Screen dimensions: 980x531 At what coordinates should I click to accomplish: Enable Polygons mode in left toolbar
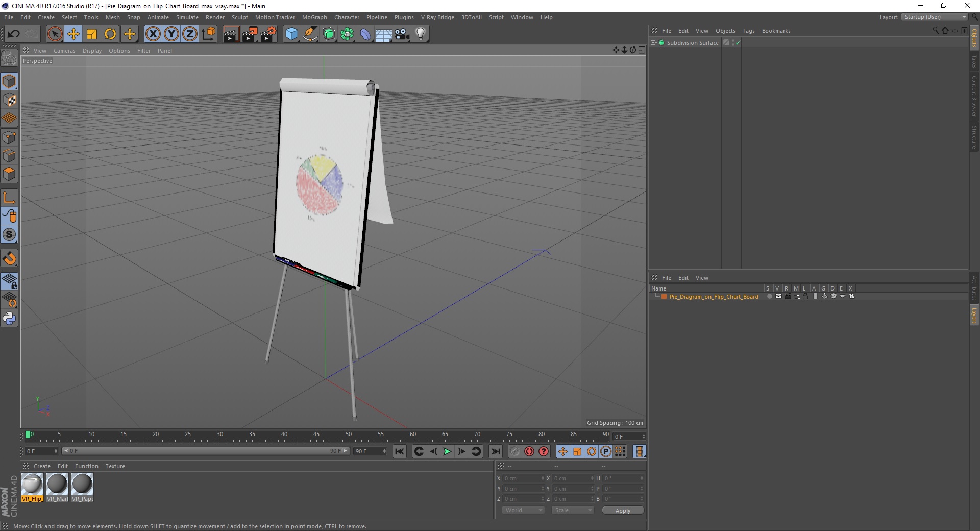tap(9, 174)
